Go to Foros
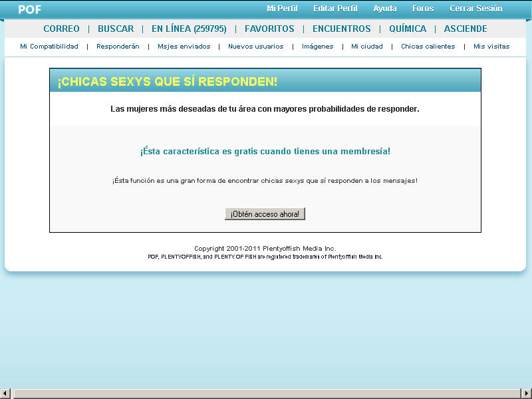532x399 pixels. (423, 9)
